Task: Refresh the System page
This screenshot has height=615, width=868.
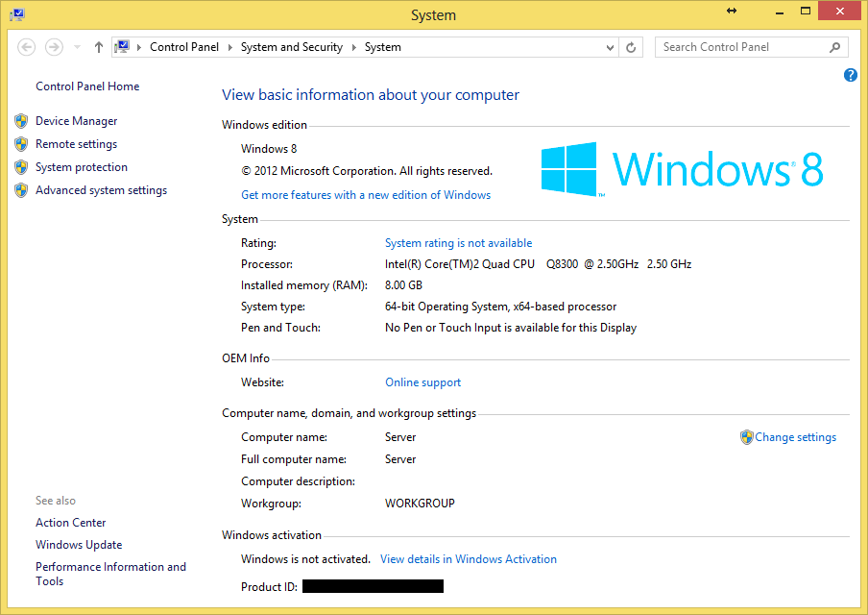Action: click(x=631, y=48)
